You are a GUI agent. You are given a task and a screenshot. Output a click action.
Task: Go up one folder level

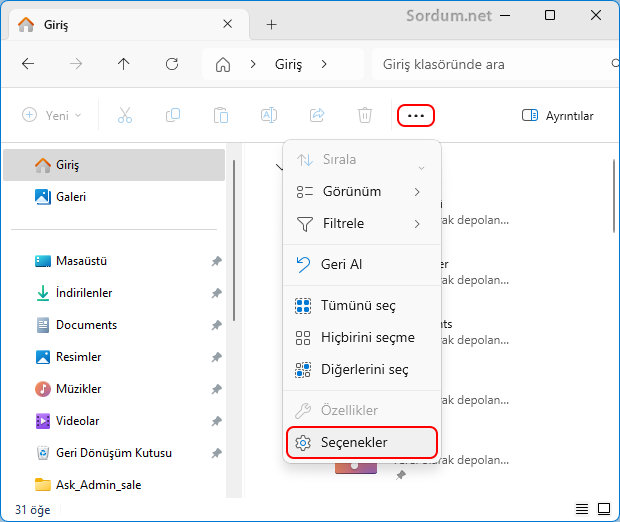123,64
